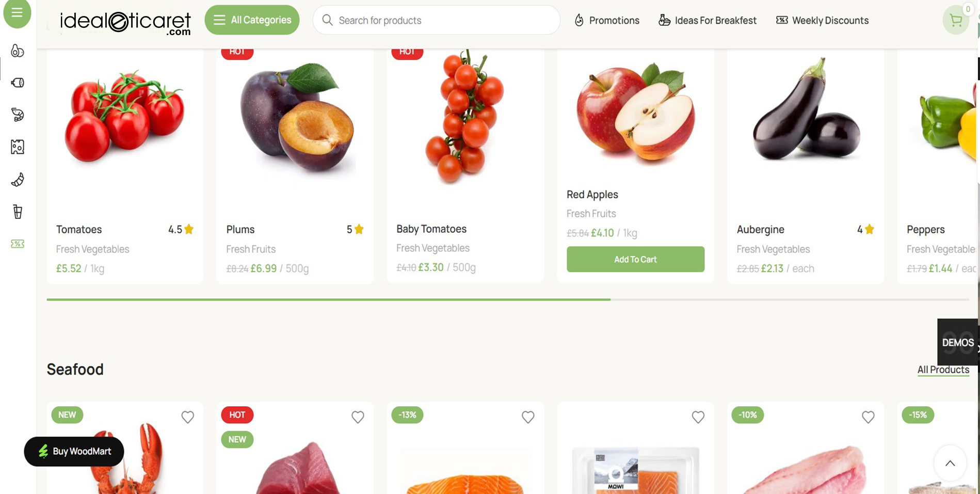The width and height of the screenshot is (980, 494).
Task: Open the shopping cart icon
Action: 956,20
